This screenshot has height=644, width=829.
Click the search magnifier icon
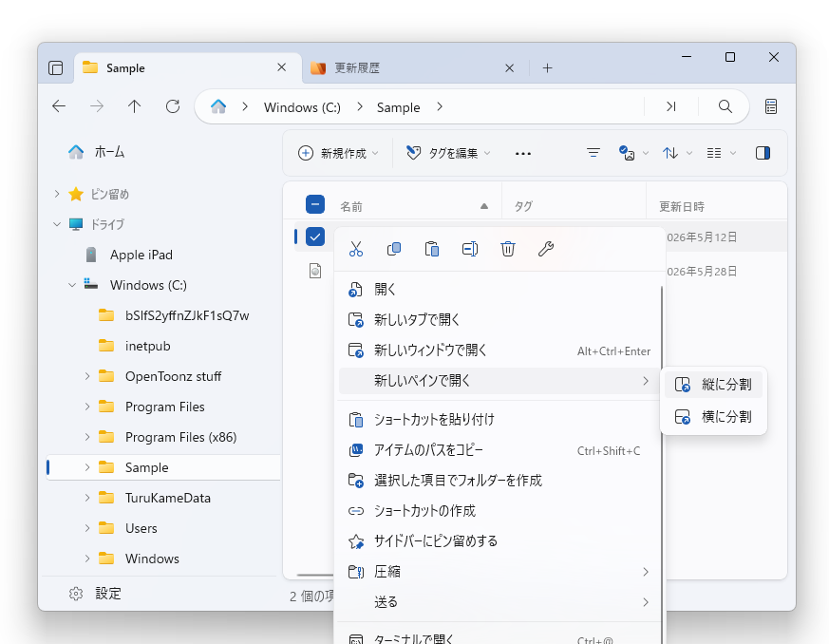(725, 106)
